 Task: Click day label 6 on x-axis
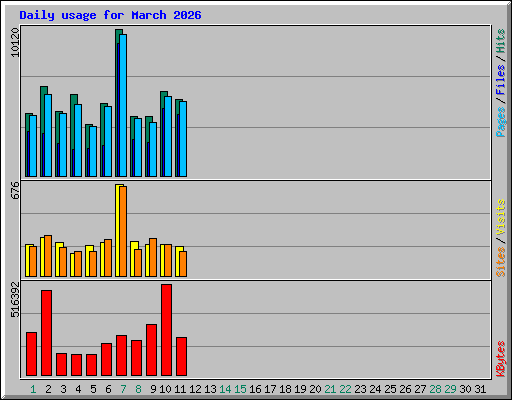(108, 389)
